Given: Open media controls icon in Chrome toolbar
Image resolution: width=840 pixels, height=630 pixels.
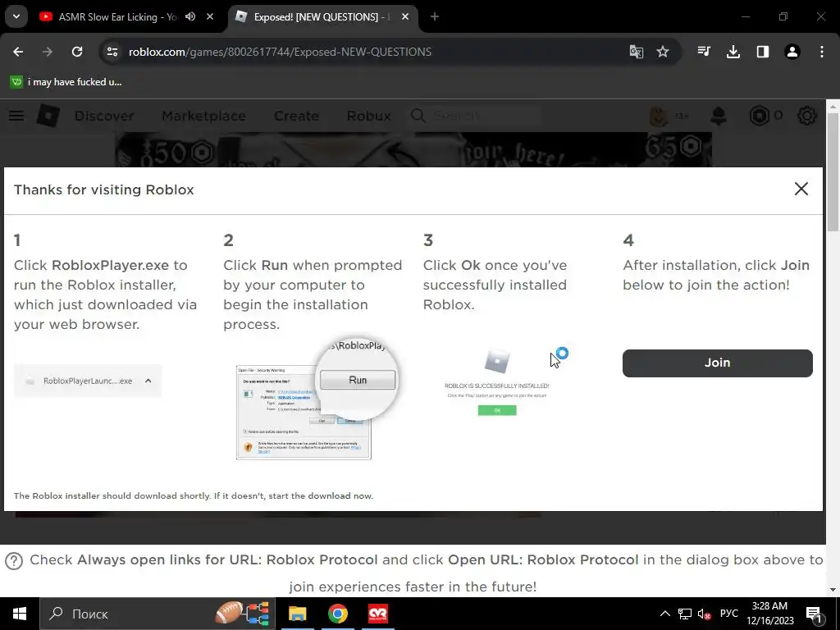Looking at the screenshot, I should tap(704, 52).
